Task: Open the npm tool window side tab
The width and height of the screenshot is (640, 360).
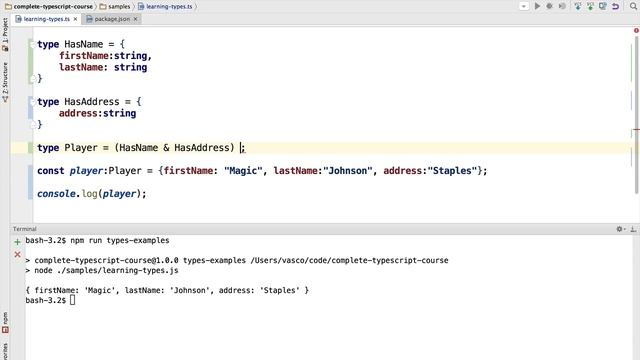Action: (5, 322)
